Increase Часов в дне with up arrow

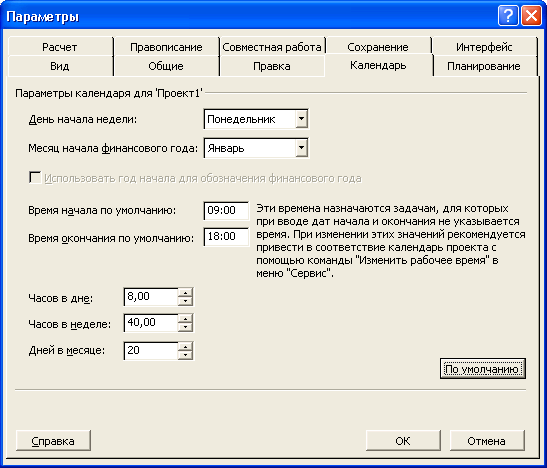coord(185,293)
